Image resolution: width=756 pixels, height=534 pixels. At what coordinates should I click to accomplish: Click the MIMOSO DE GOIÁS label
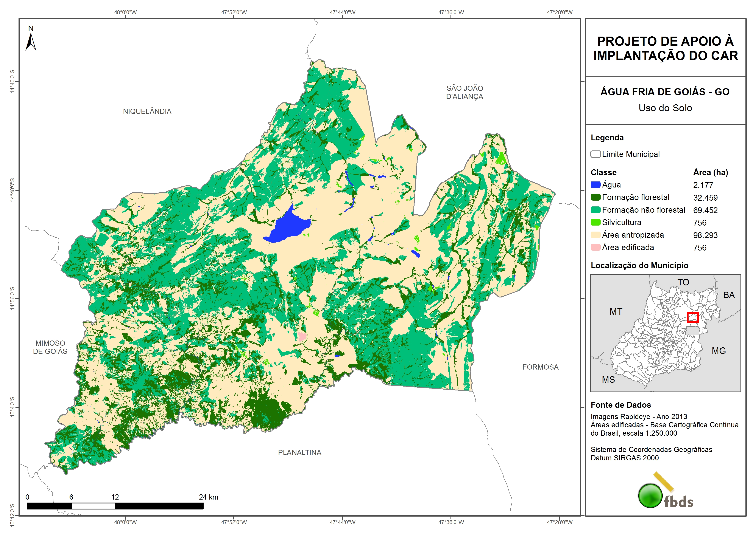click(50, 347)
